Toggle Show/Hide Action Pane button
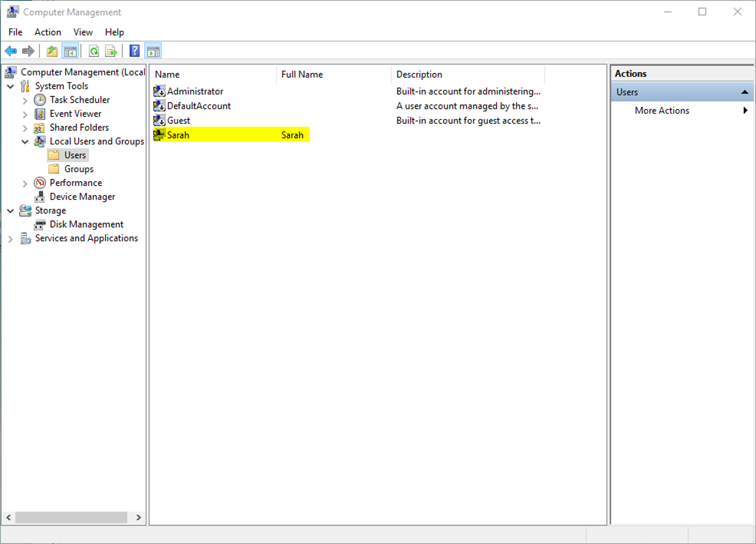The width and height of the screenshot is (756, 544). (x=153, y=51)
